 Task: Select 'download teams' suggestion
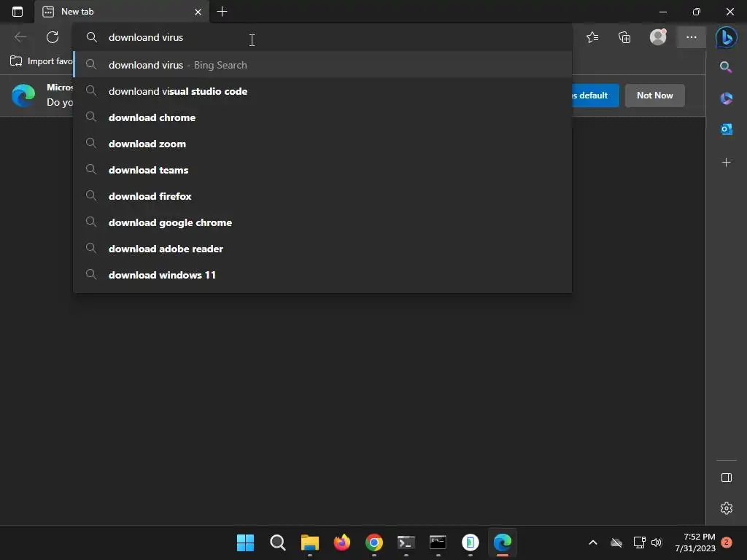pos(322,170)
